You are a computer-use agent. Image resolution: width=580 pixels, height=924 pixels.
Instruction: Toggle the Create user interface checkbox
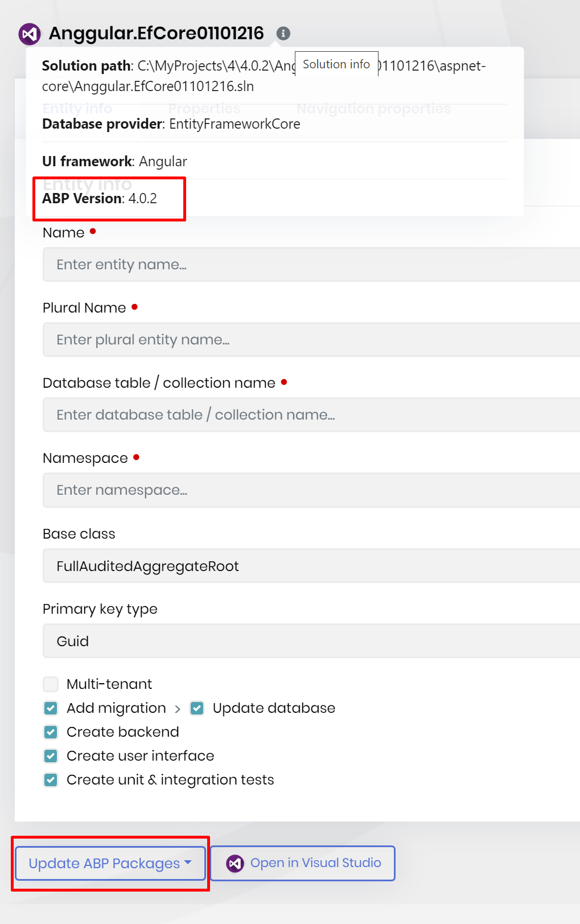pos(51,756)
